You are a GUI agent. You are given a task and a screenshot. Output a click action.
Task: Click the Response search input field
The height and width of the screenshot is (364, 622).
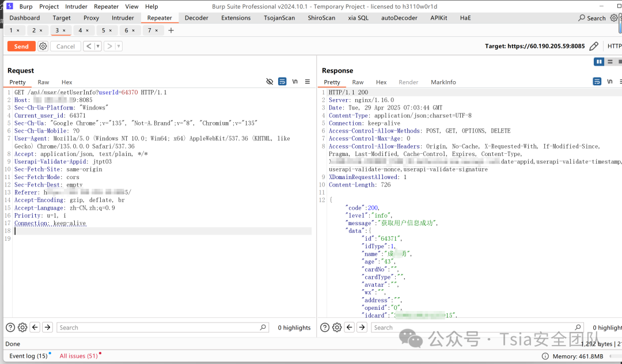tap(477, 327)
